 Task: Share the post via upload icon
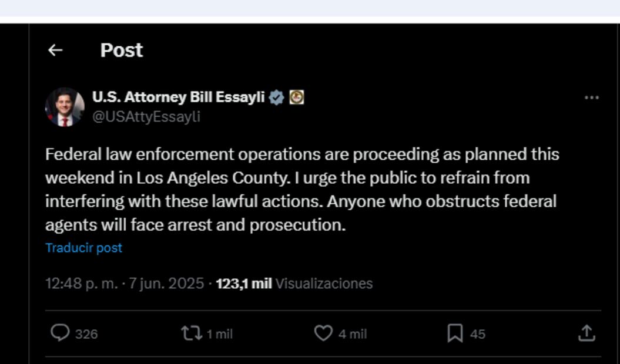586,333
